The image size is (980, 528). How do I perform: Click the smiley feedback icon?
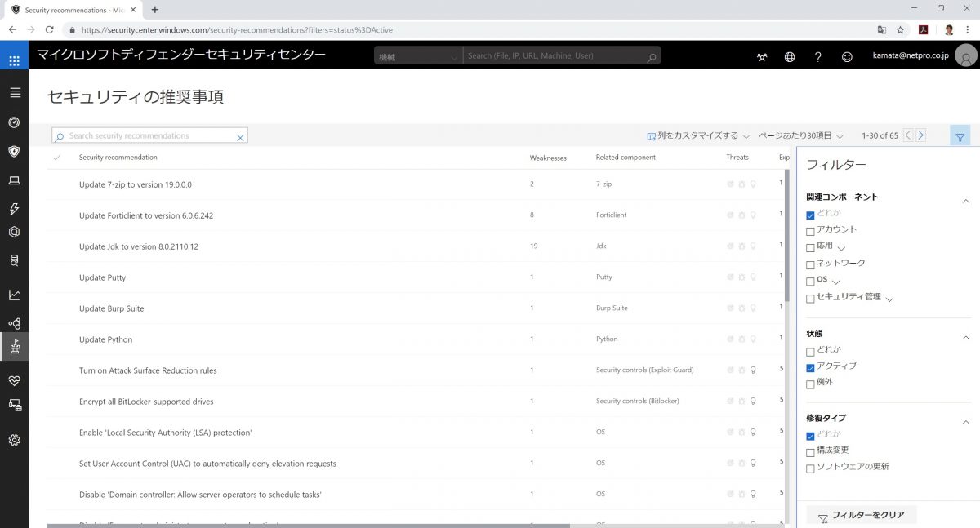coord(847,57)
